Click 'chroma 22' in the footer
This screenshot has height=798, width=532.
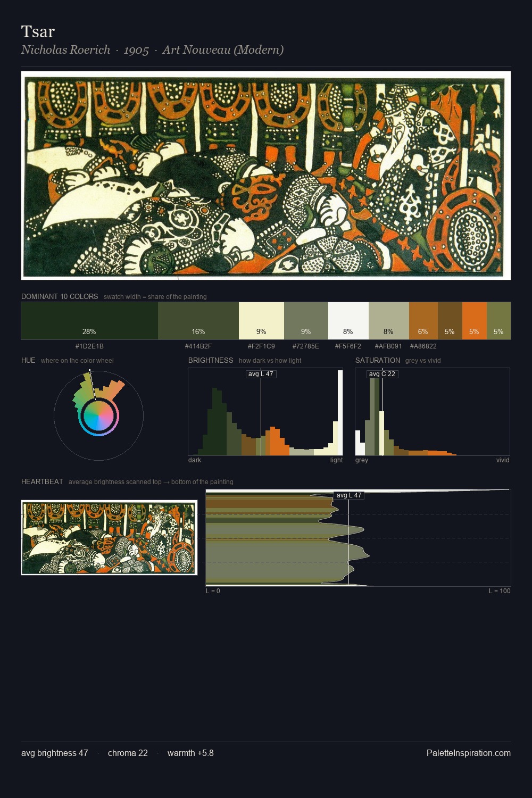pyautogui.click(x=128, y=753)
